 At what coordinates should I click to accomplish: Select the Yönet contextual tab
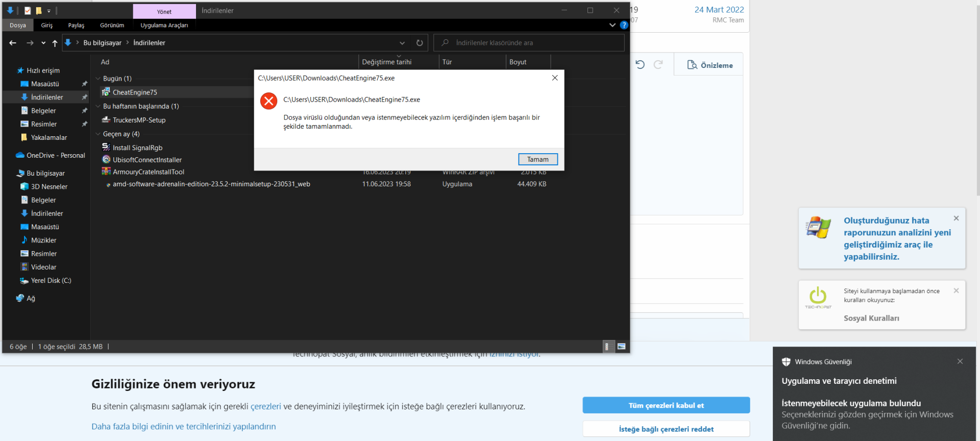[x=164, y=11]
